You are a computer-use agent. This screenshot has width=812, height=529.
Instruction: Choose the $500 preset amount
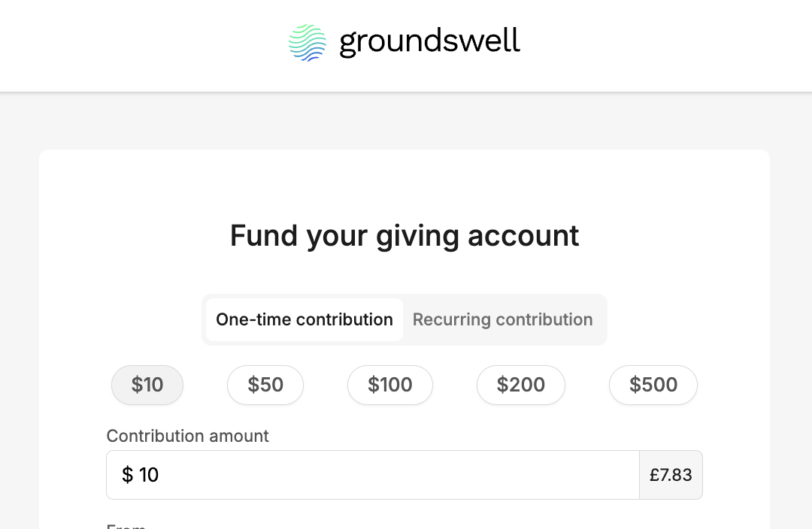click(x=653, y=385)
